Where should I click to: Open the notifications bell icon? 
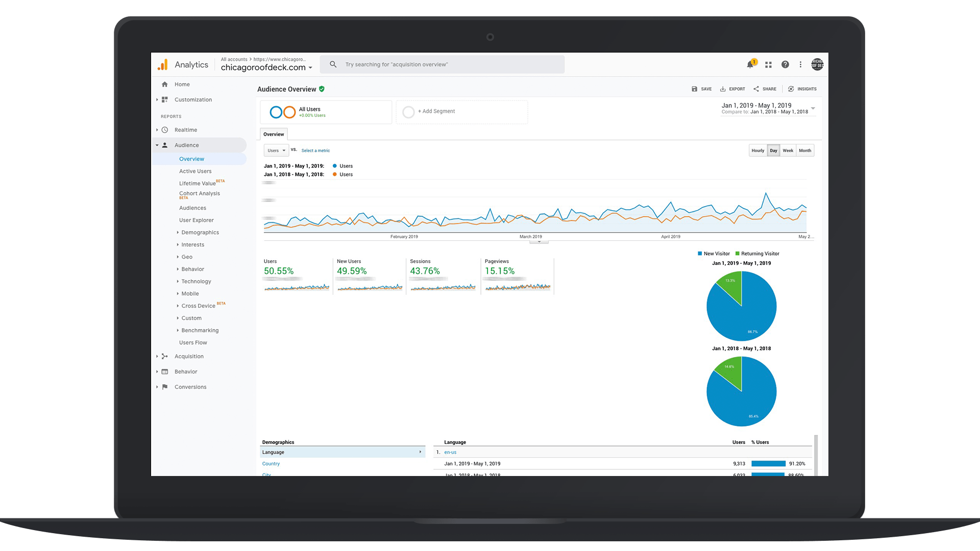(x=750, y=64)
